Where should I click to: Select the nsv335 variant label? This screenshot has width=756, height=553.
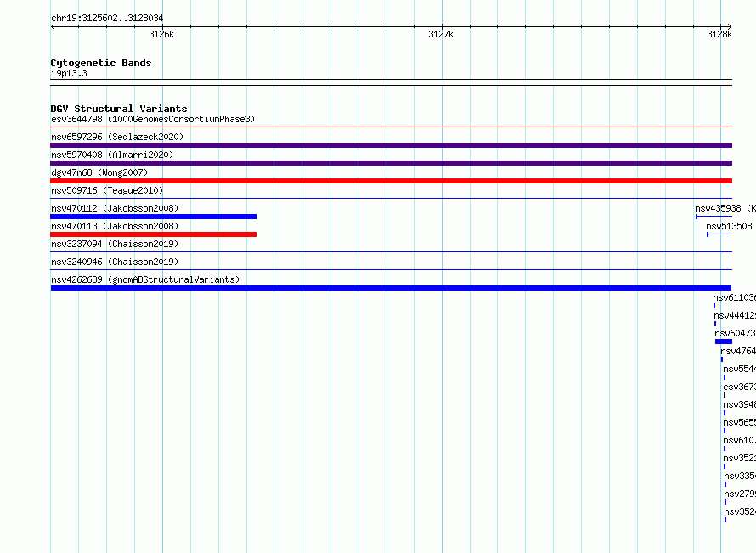click(x=740, y=476)
